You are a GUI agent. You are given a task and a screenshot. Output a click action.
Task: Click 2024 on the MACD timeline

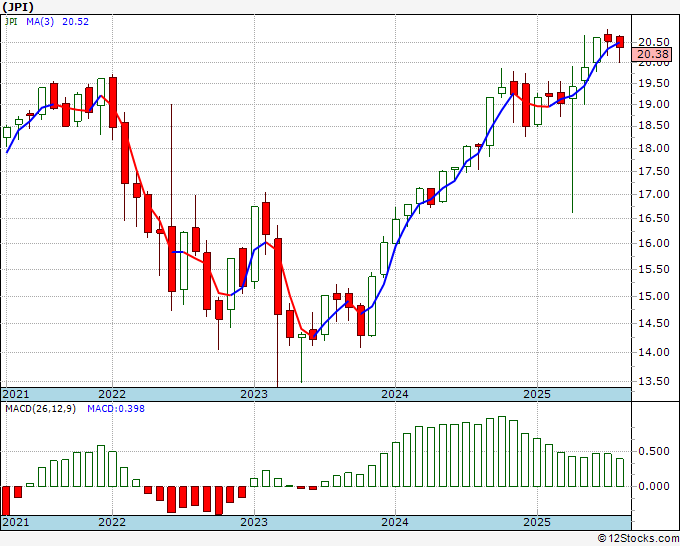(395, 522)
